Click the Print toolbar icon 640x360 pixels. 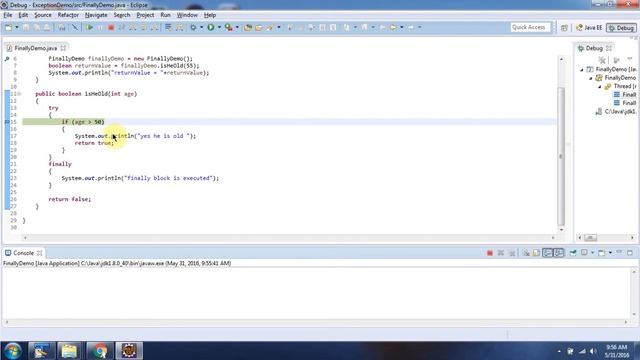[47, 27]
